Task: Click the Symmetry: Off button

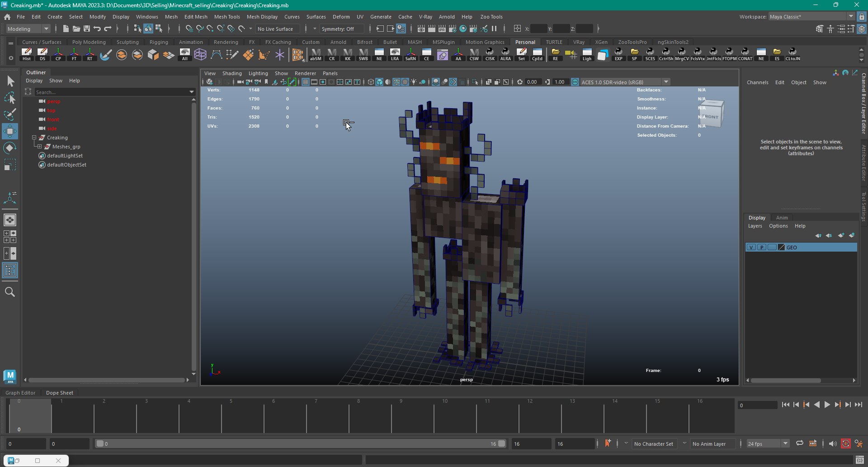Action: point(341,29)
